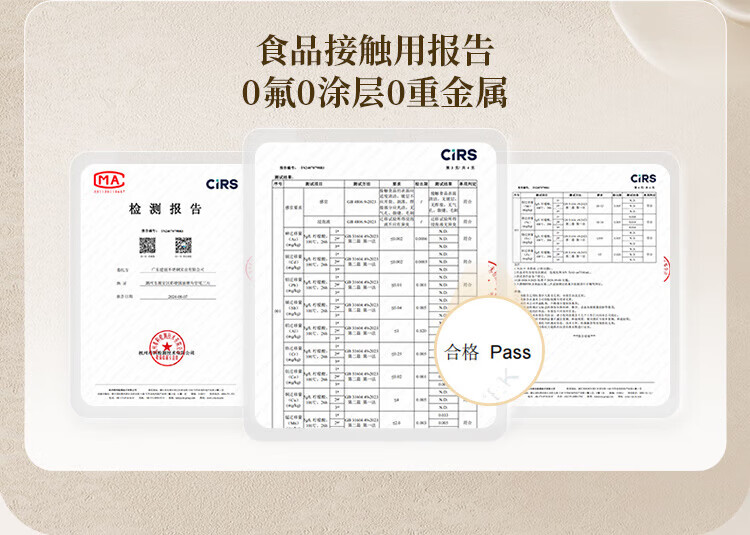Image resolution: width=750 pixels, height=535 pixels.
Task: Click the heading 食品接触用报告
Action: [x=375, y=50]
